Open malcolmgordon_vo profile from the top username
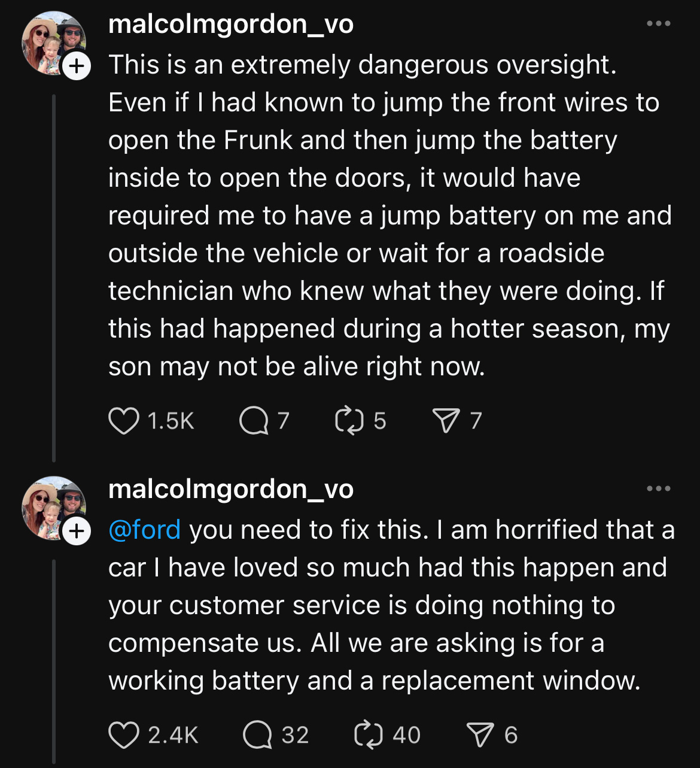700x768 pixels. tap(231, 24)
